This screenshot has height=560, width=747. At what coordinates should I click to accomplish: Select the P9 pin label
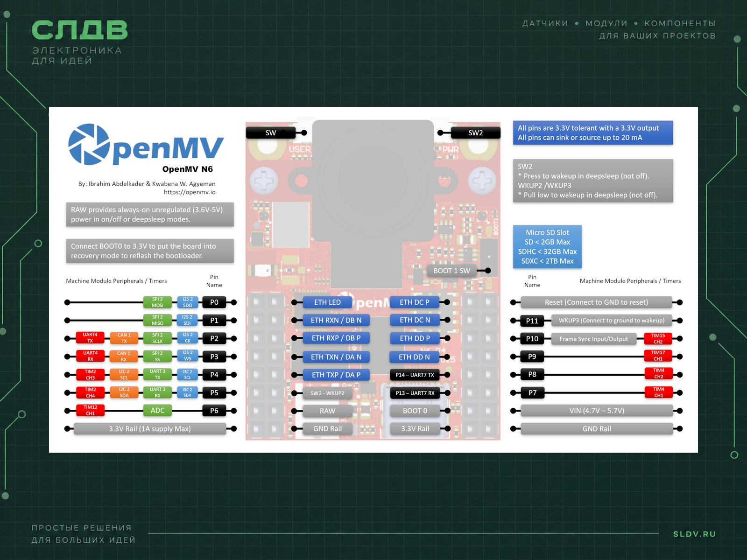[x=532, y=357]
